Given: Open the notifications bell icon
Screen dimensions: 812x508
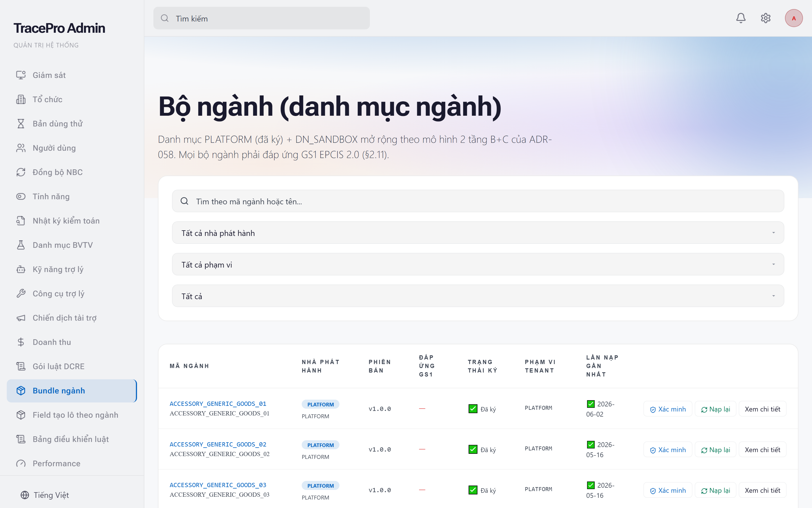Looking at the screenshot, I should 741,18.
